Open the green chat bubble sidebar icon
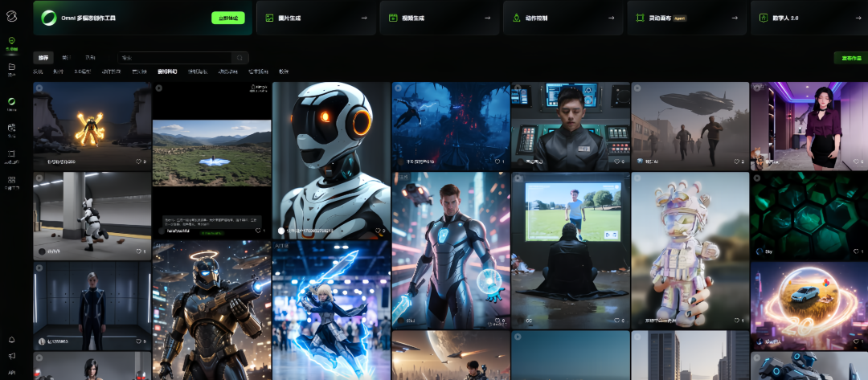The height and width of the screenshot is (380, 868). coord(11,41)
